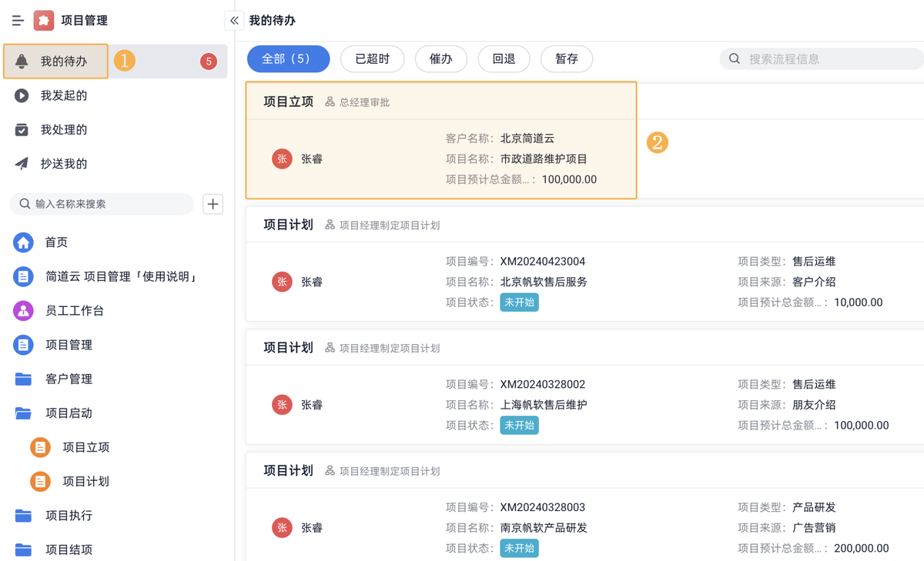Click the plus icon next to sidebar search
This screenshot has height=561, width=924.
(x=213, y=204)
